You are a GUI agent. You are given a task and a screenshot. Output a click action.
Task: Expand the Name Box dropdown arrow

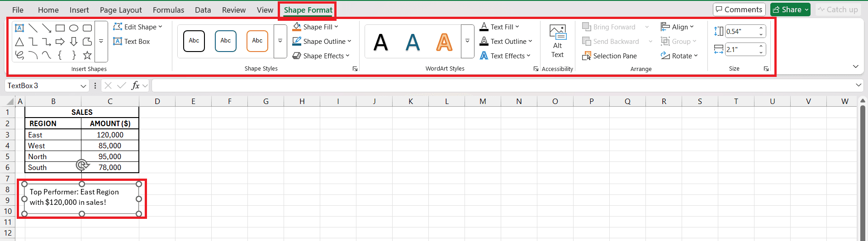point(83,86)
